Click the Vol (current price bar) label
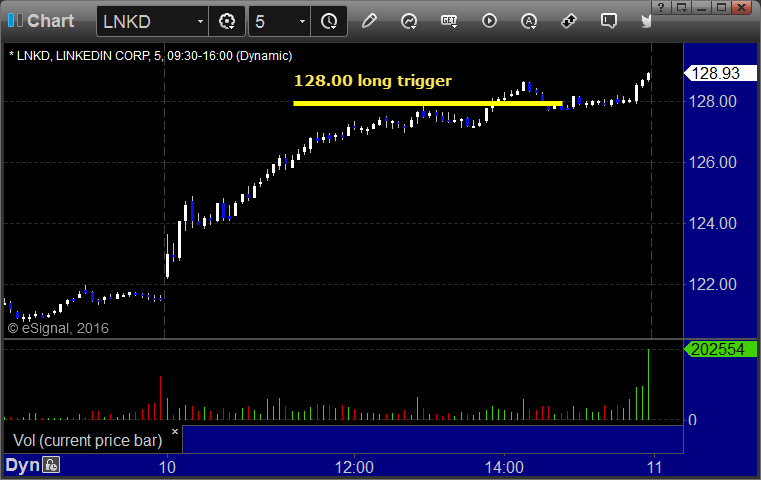 [87, 440]
